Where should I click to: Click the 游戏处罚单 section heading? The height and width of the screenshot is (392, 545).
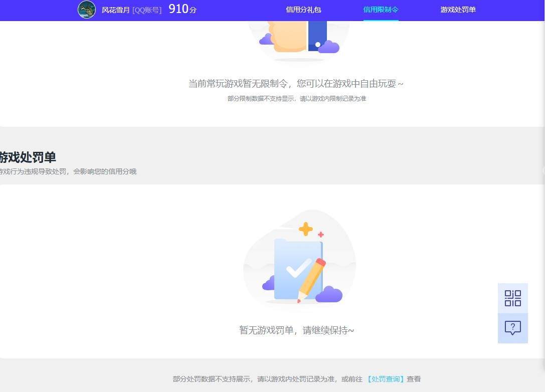click(x=28, y=157)
